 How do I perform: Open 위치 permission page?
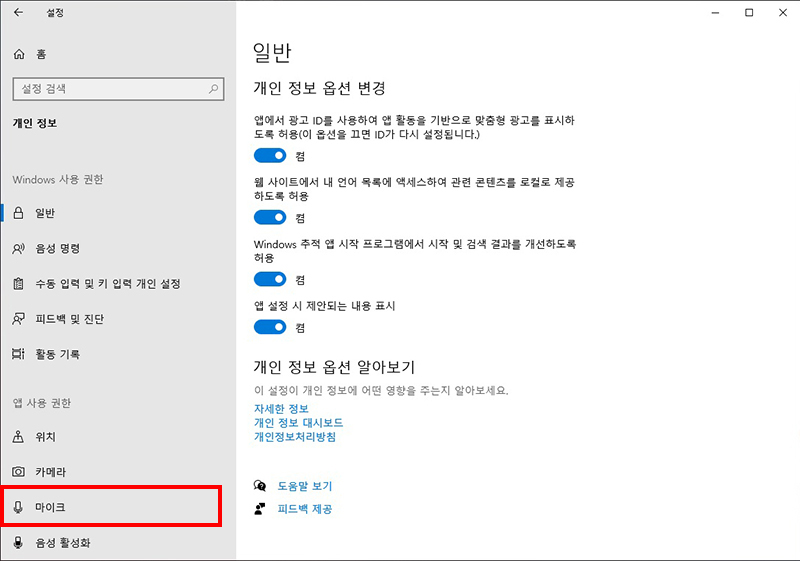(x=118, y=437)
